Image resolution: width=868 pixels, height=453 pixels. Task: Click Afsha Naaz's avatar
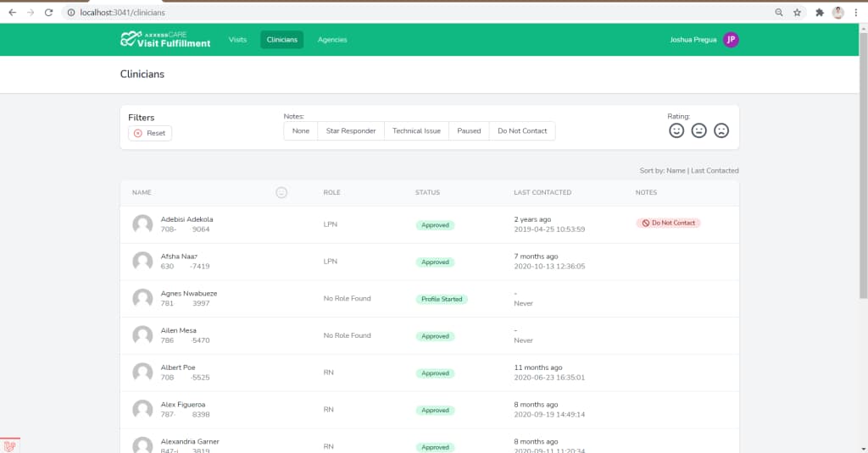pyautogui.click(x=142, y=262)
